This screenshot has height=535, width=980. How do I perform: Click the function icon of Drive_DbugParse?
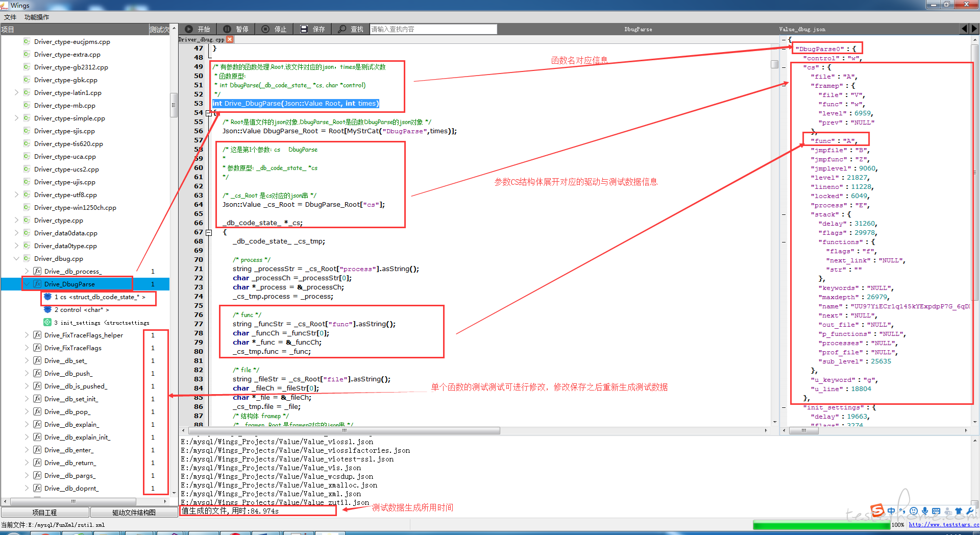[x=37, y=284]
